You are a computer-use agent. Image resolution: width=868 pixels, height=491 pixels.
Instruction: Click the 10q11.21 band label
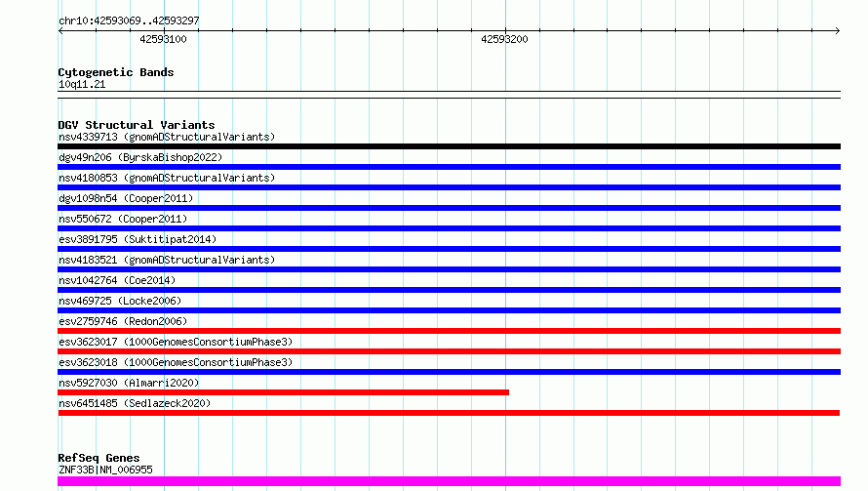tap(82, 84)
